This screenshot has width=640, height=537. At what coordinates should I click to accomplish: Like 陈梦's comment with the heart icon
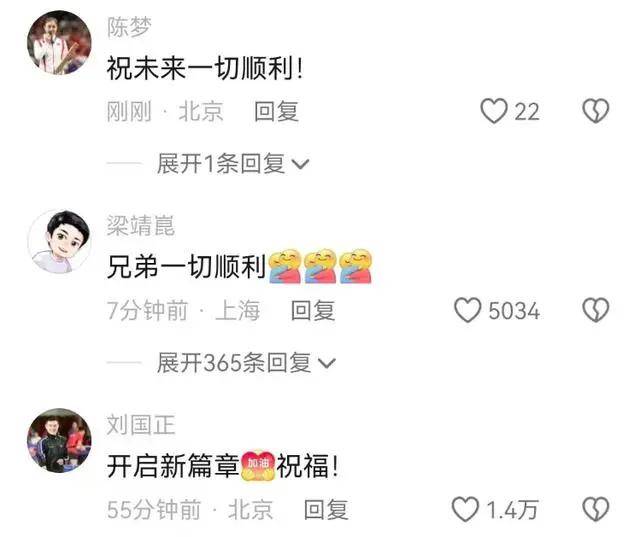click(493, 111)
